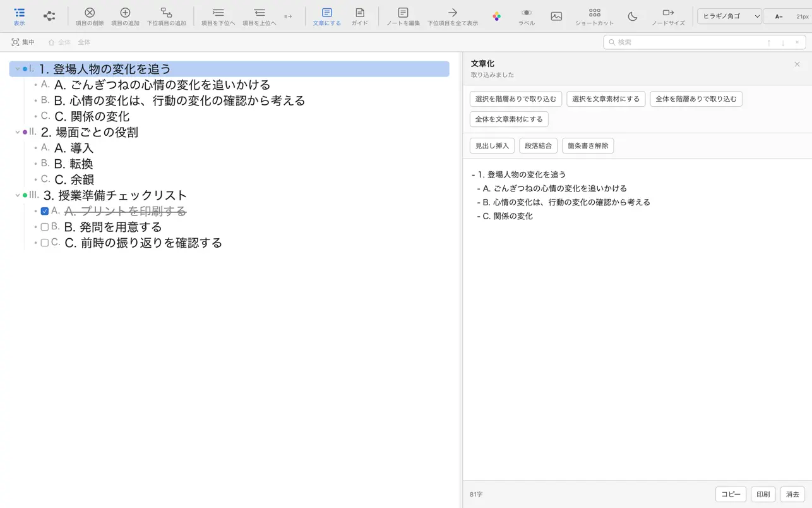Open the picture image icon
812x508 pixels.
click(x=556, y=16)
